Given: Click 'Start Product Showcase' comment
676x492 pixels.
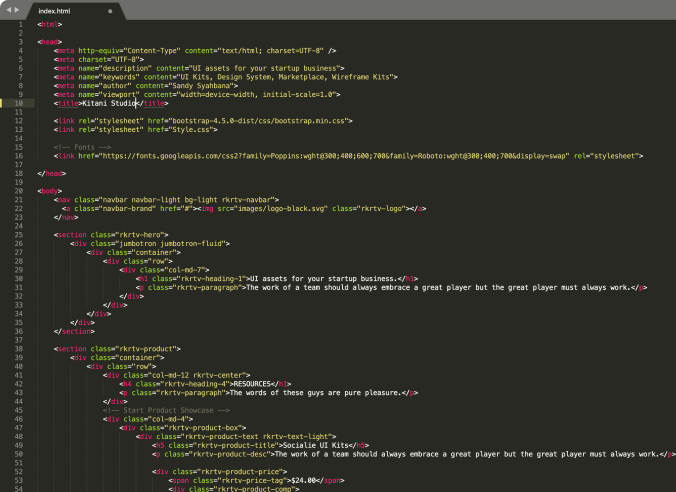Looking at the screenshot, I should pyautogui.click(x=166, y=410).
